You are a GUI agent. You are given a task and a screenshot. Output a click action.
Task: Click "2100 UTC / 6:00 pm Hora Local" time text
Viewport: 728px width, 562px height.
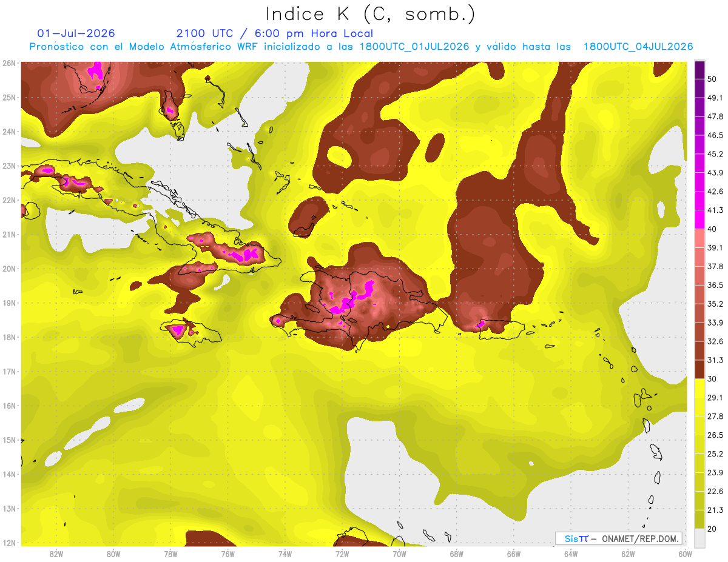click(x=275, y=33)
